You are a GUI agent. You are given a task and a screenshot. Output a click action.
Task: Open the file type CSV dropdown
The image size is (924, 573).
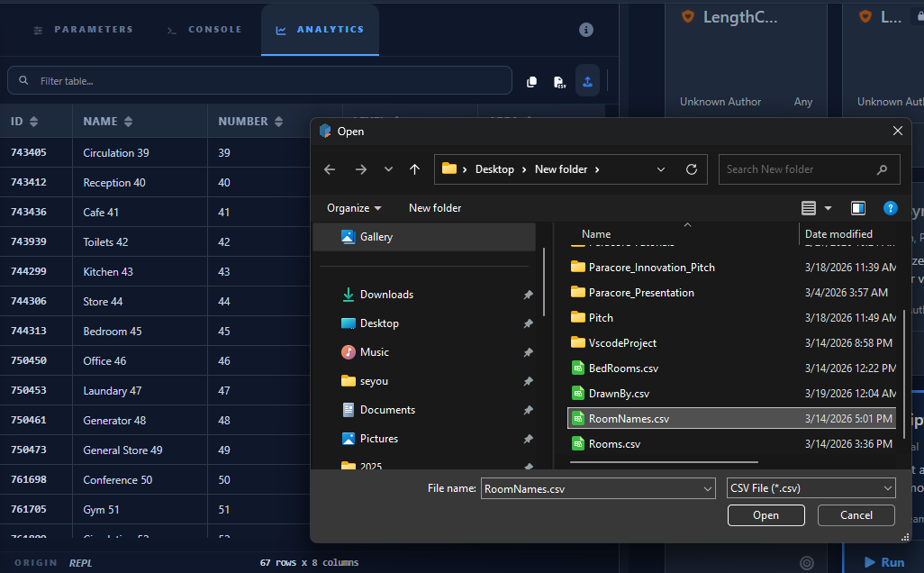(x=811, y=488)
